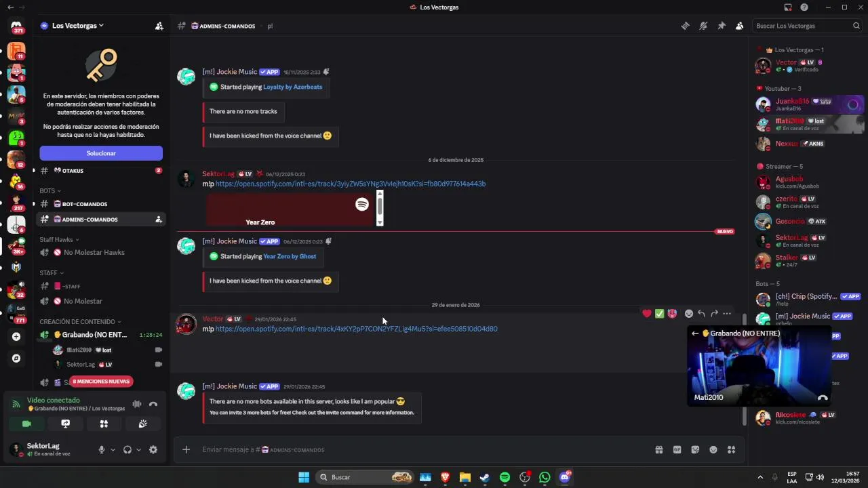Open noise suppression waveform icon
Viewport: 868px width, 488px height.
click(137, 404)
